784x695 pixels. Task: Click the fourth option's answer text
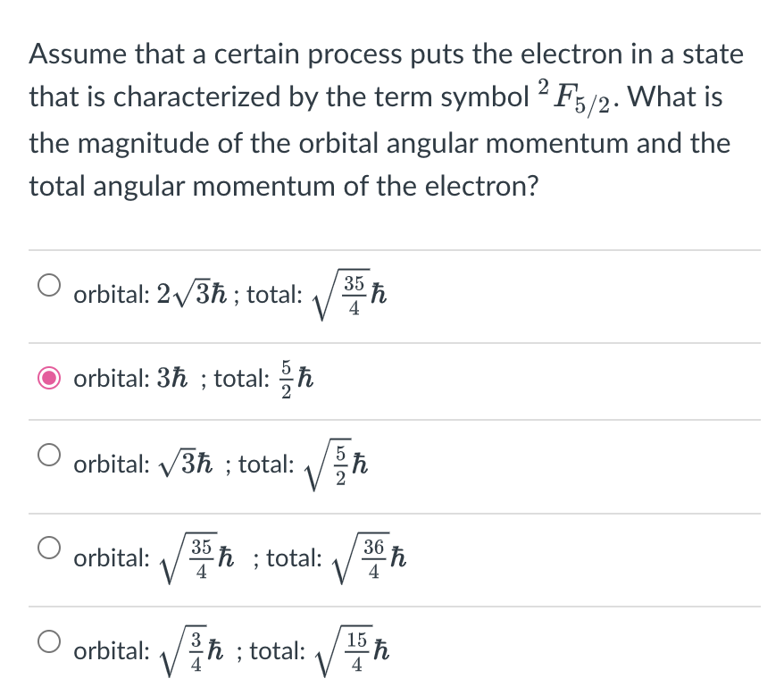pyautogui.click(x=241, y=557)
